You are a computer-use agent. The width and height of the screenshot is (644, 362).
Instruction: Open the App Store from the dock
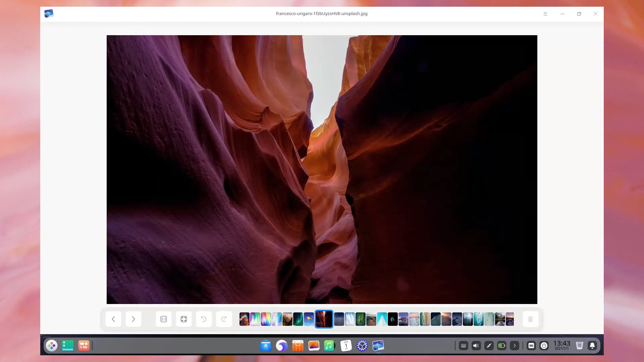[x=298, y=346]
